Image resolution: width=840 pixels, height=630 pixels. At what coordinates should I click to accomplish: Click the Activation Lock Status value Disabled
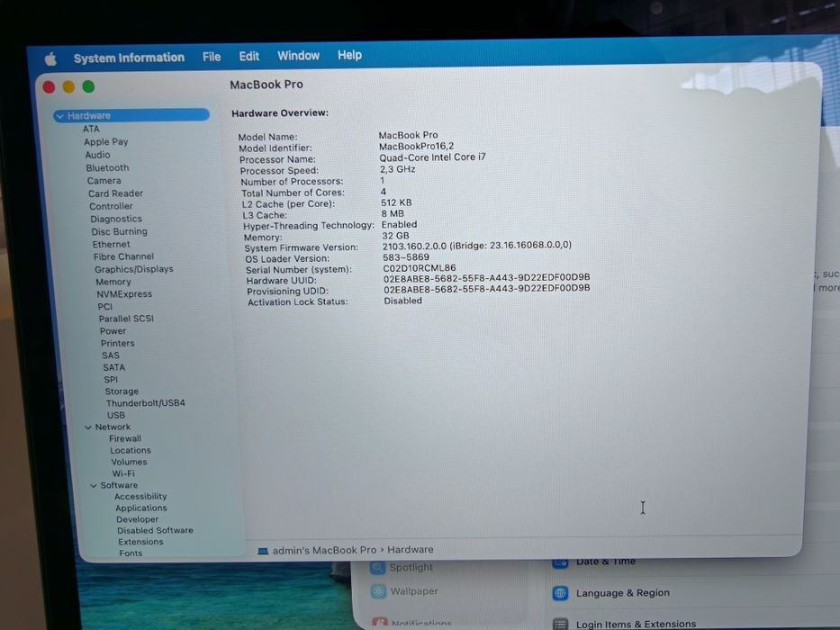click(x=402, y=301)
